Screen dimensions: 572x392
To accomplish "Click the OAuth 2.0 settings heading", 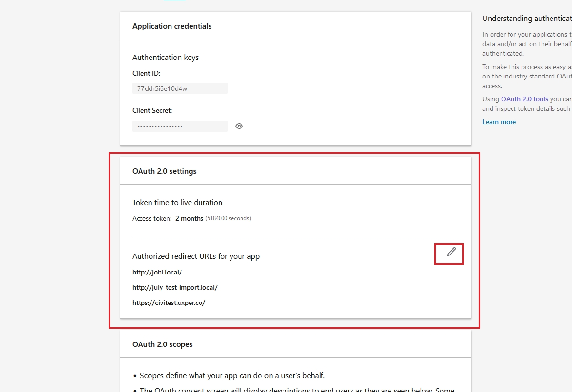I will 164,171.
